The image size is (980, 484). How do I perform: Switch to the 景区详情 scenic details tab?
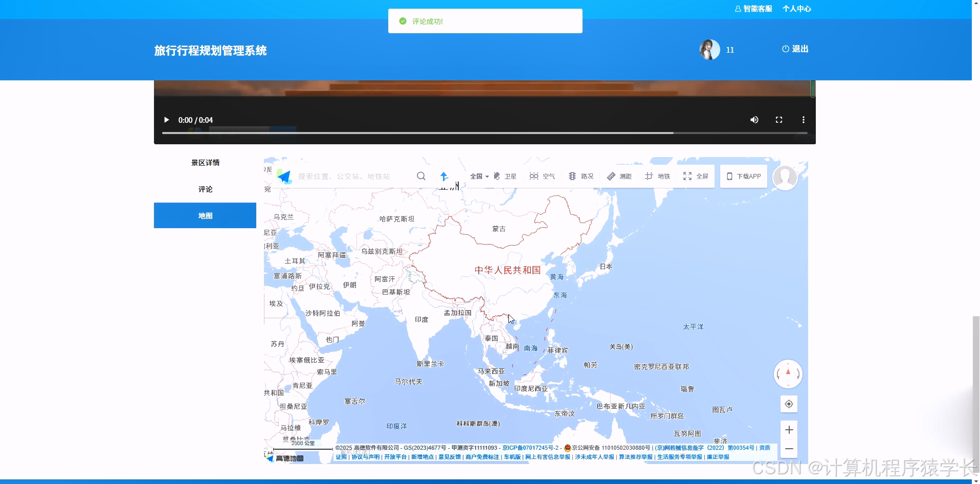[x=205, y=162]
